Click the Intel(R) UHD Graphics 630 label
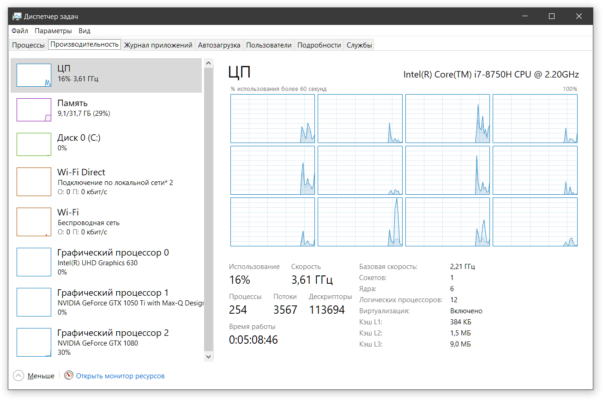 pyautogui.click(x=97, y=263)
